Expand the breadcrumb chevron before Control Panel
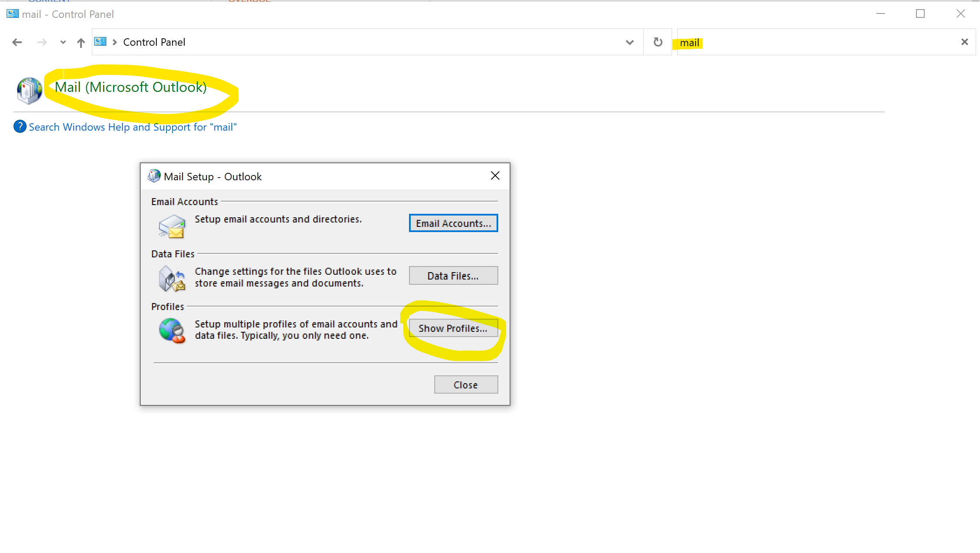 [x=115, y=42]
